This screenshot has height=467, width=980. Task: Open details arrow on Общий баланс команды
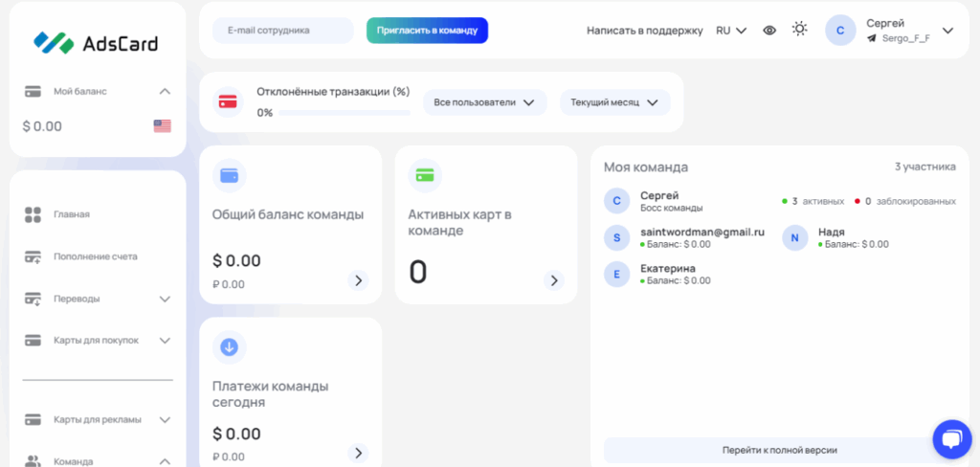(358, 280)
